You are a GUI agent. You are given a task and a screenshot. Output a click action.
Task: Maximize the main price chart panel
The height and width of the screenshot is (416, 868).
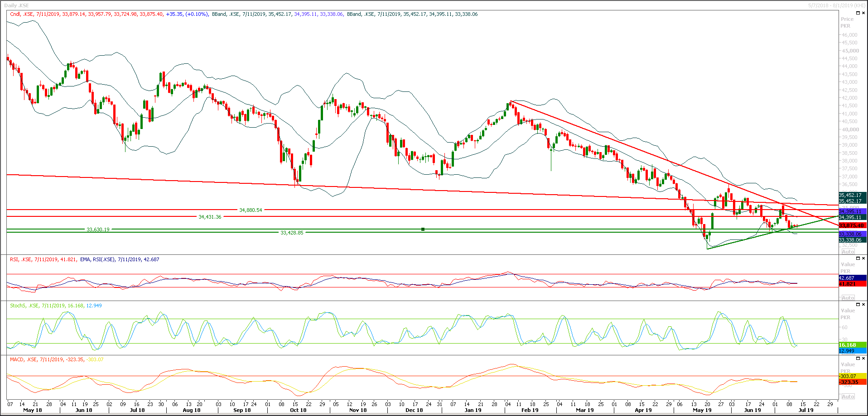(858, 13)
